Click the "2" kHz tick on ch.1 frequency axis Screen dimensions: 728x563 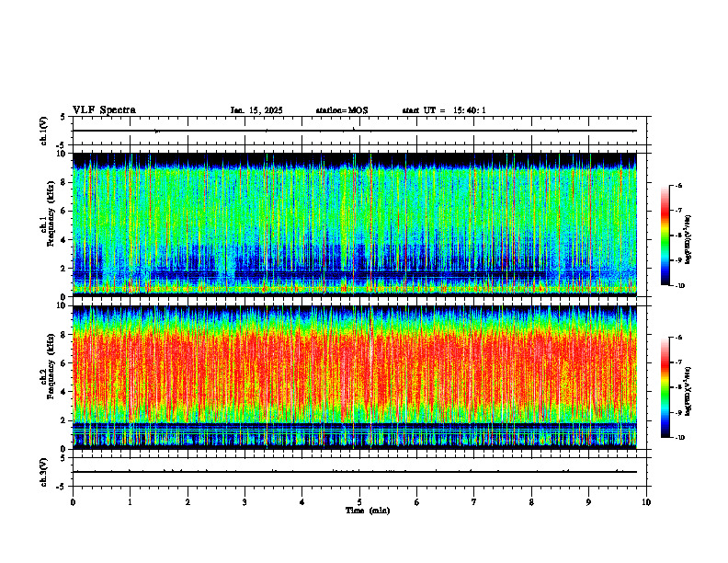coord(64,269)
